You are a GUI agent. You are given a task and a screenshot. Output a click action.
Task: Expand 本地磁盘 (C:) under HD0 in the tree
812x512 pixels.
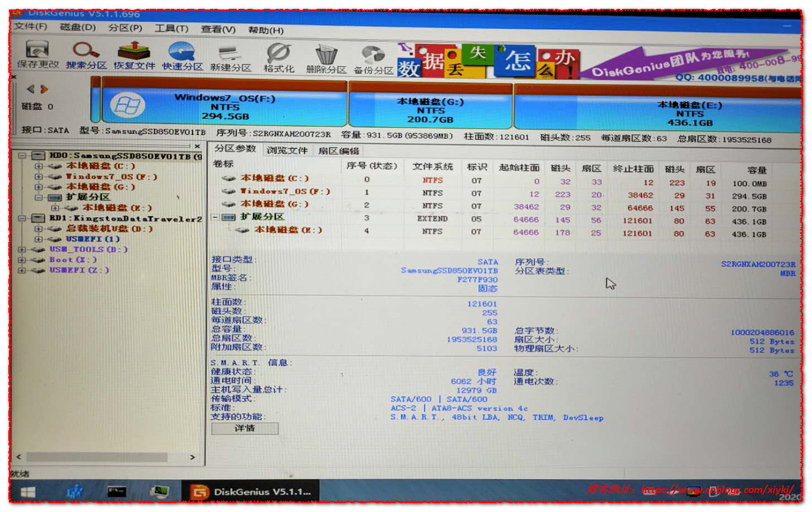tap(38, 166)
